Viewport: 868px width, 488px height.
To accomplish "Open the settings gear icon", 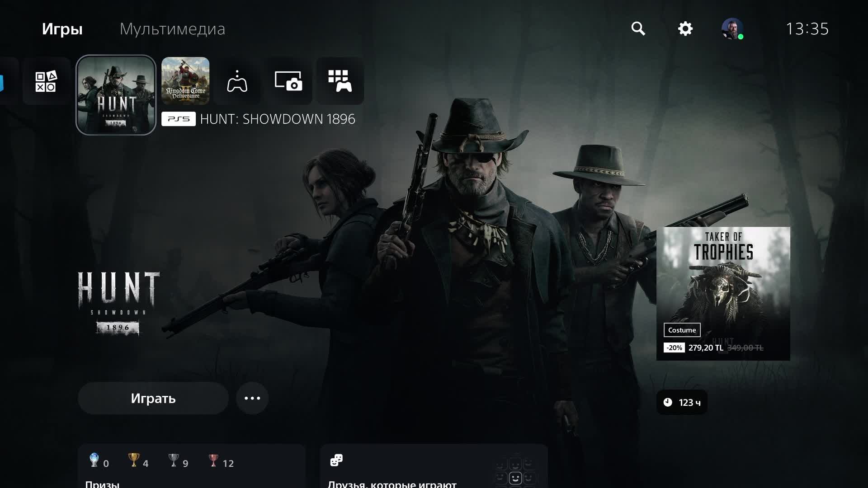I will pyautogui.click(x=685, y=28).
